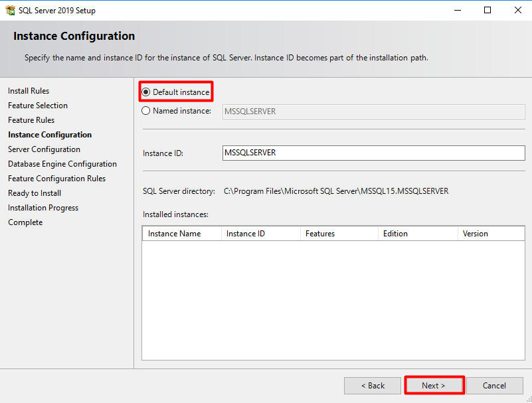
Task: Sort by Instance Name column header
Action: pos(182,234)
